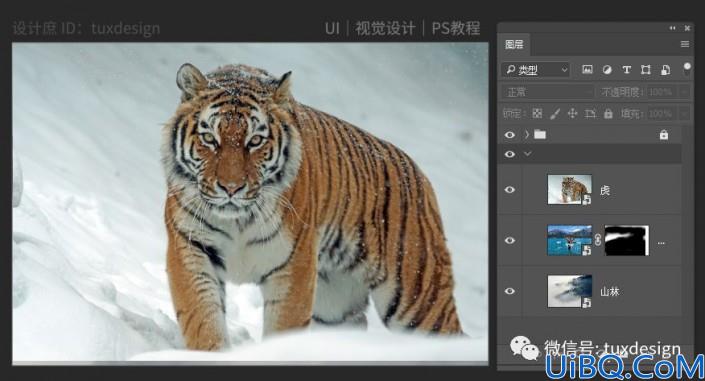Lock transparent pixels checkerboard icon
This screenshot has width=705, height=381.
[x=537, y=114]
